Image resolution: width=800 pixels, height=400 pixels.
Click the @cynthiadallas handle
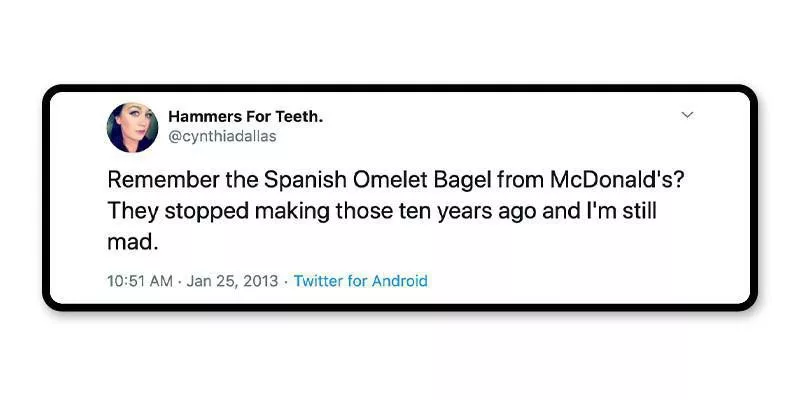pyautogui.click(x=222, y=136)
